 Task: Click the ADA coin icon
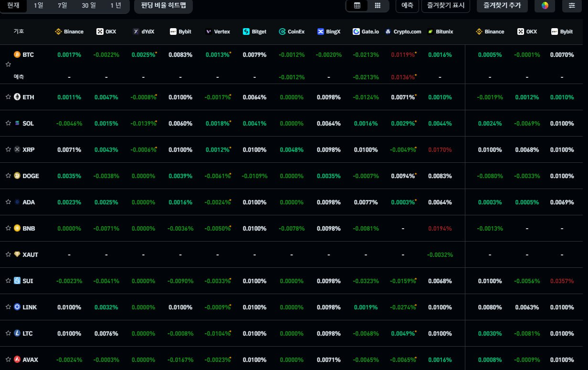coord(17,202)
